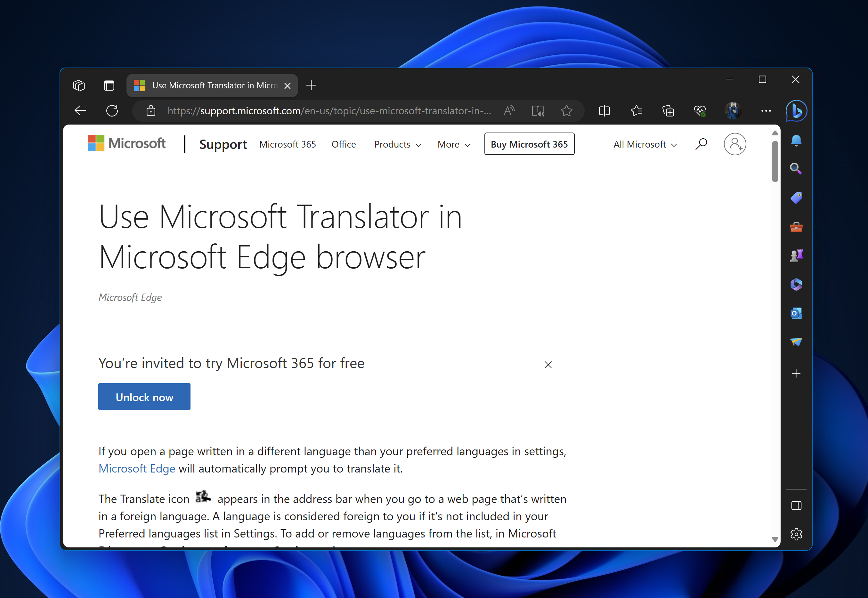Screen dimensions: 868x598
Task: Add this page to favorites star
Action: tap(566, 110)
